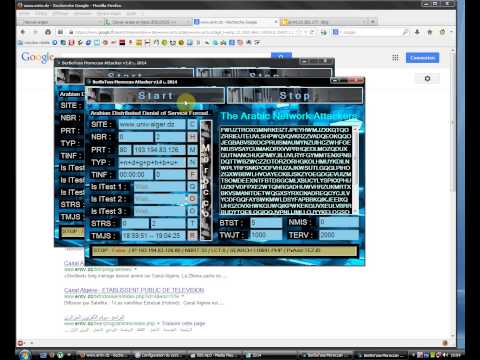
Task: Click the Is ITest 2 input field
Action: click(x=160, y=199)
